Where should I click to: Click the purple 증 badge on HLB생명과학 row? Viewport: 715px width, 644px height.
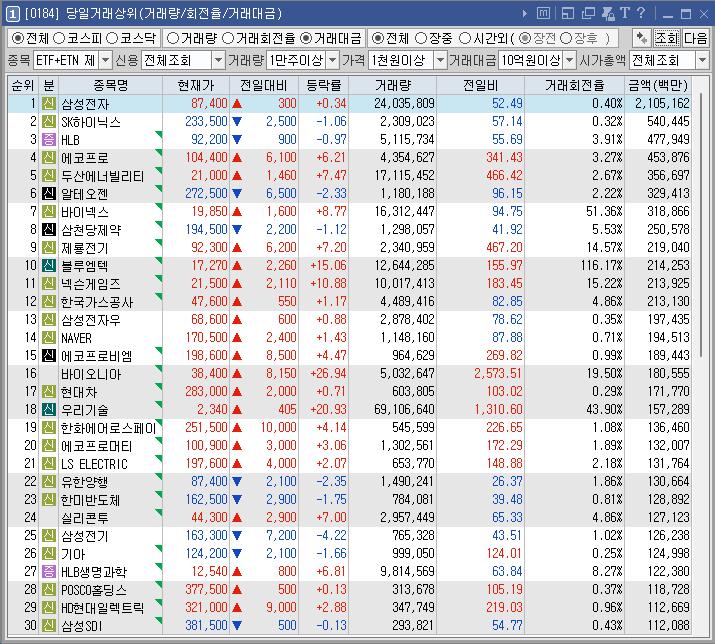coord(49,571)
